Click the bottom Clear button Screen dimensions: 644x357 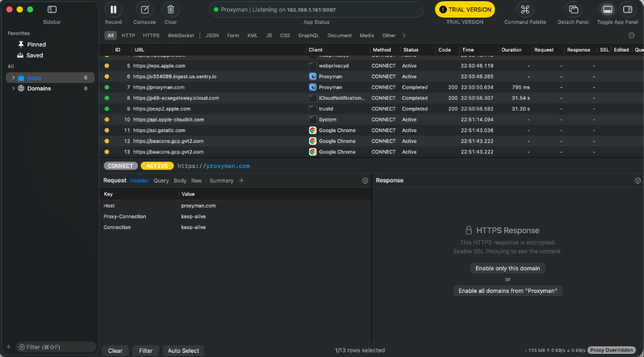click(x=115, y=351)
